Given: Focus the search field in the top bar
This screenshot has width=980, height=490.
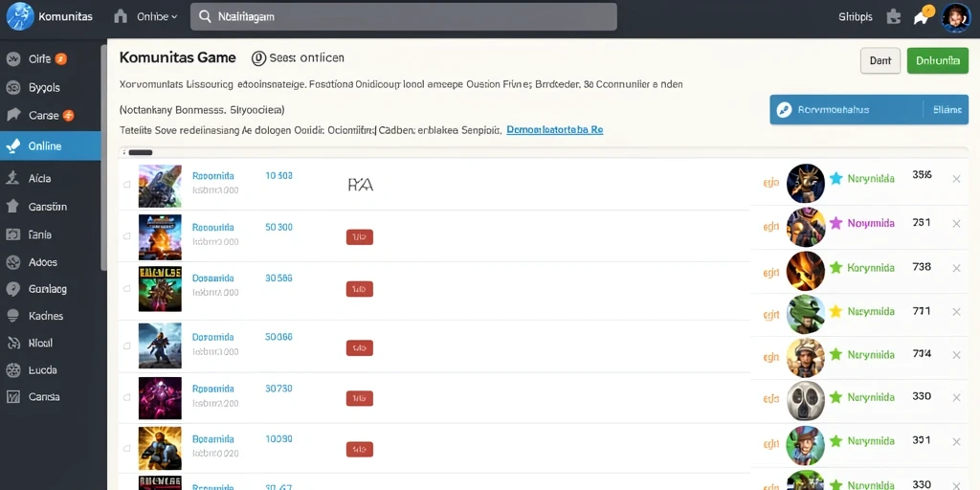Looking at the screenshot, I should point(404,17).
